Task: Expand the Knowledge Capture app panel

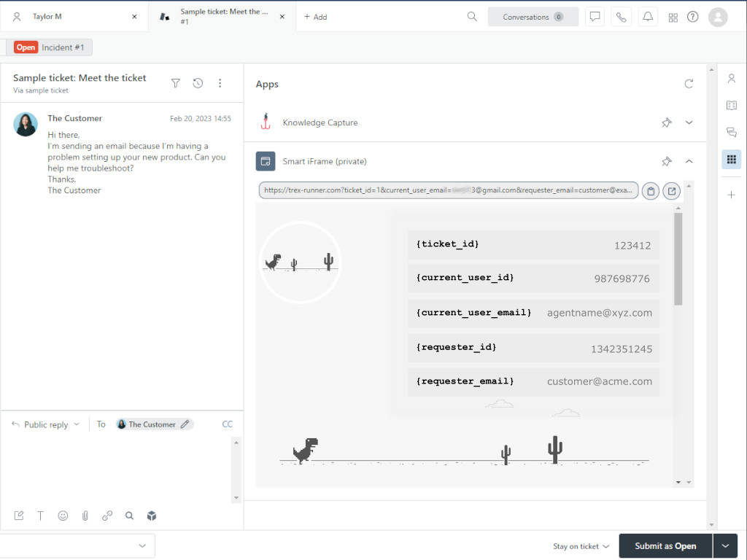Action: (689, 122)
